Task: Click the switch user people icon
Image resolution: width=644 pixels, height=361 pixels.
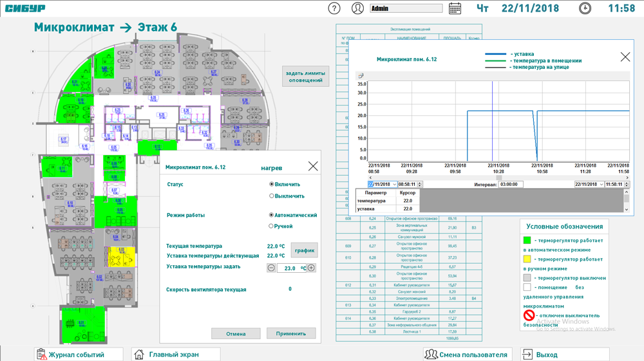Action: (x=431, y=355)
